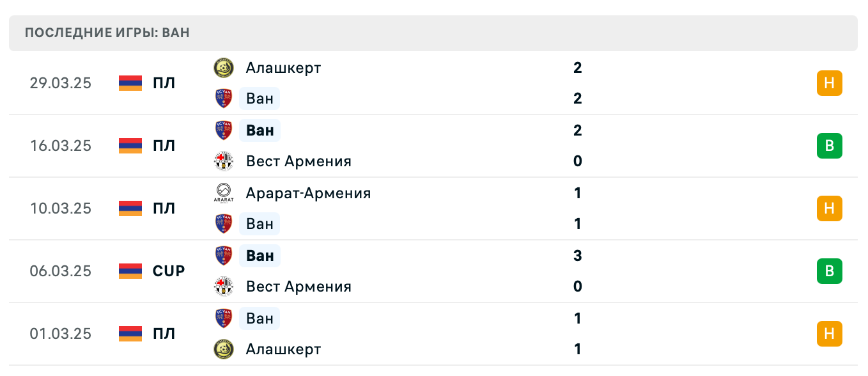This screenshot has height=376, width=868.
Task: Select the Van FC shield logo
Action: (x=224, y=98)
